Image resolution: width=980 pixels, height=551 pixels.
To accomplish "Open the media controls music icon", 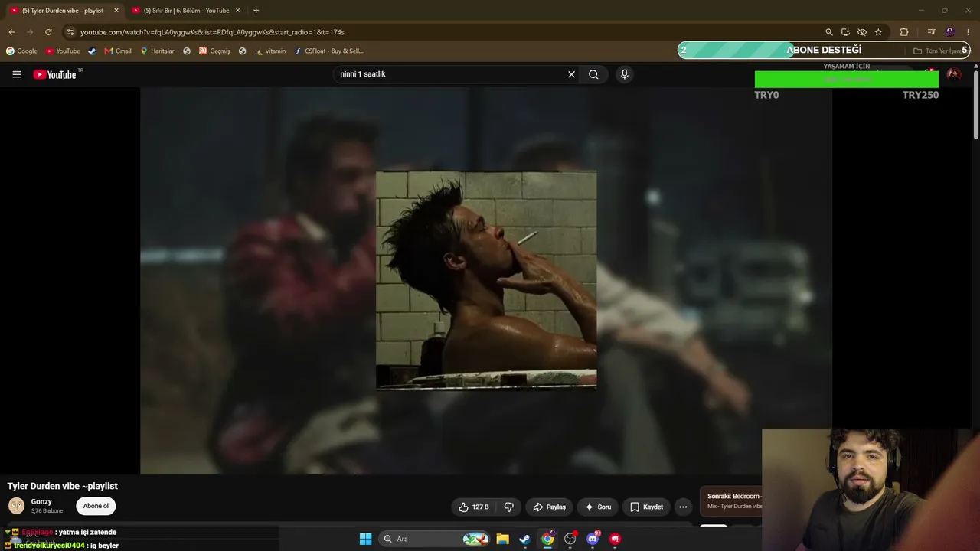I will tap(931, 32).
